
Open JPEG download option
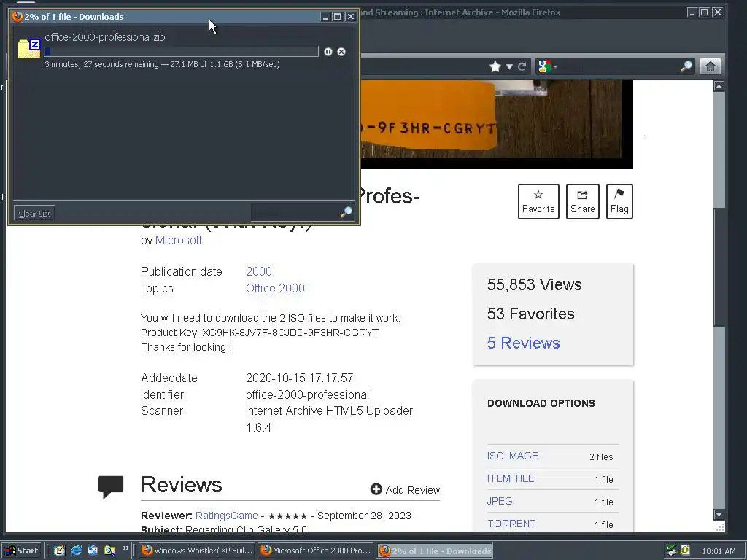(x=500, y=501)
